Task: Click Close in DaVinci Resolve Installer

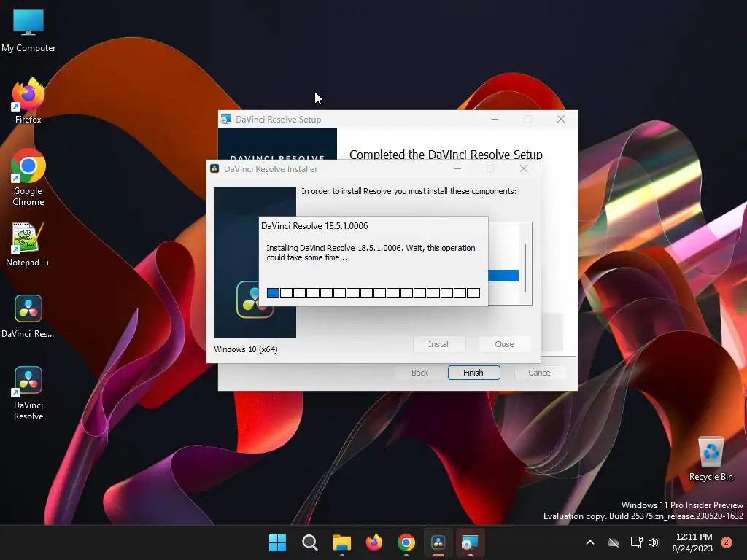Action: (x=504, y=344)
